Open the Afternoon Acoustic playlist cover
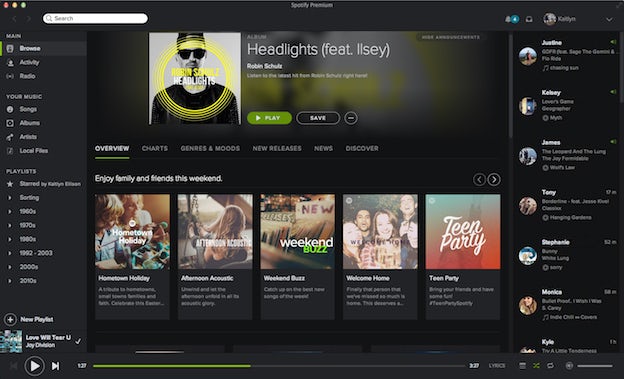The image size is (624, 379). (215, 232)
